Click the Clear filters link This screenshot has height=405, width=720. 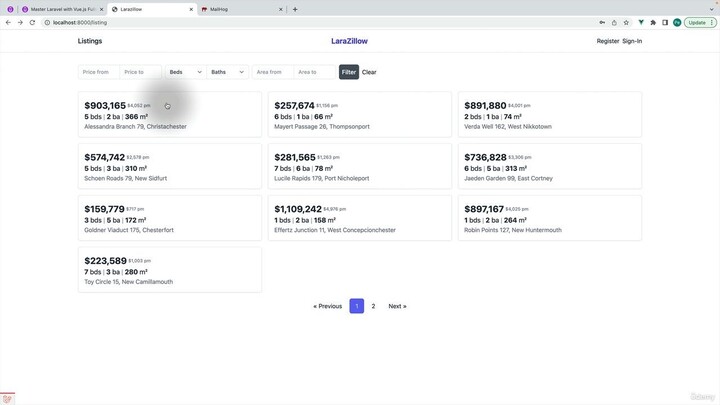pyautogui.click(x=369, y=72)
